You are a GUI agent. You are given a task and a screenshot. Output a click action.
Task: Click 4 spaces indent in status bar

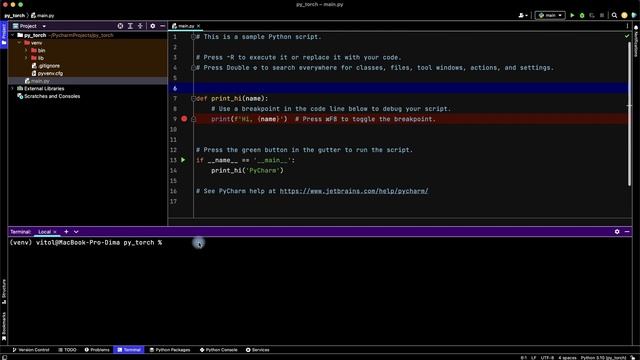(x=567, y=358)
